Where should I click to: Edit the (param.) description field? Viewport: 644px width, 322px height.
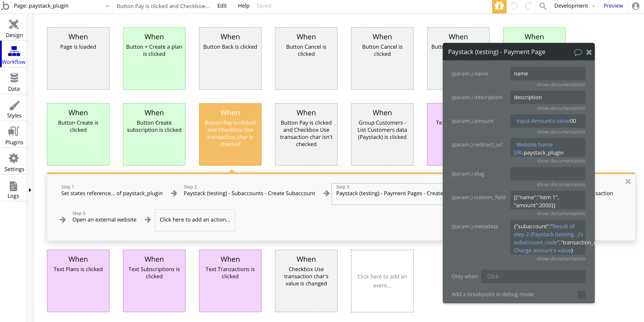pyautogui.click(x=547, y=97)
